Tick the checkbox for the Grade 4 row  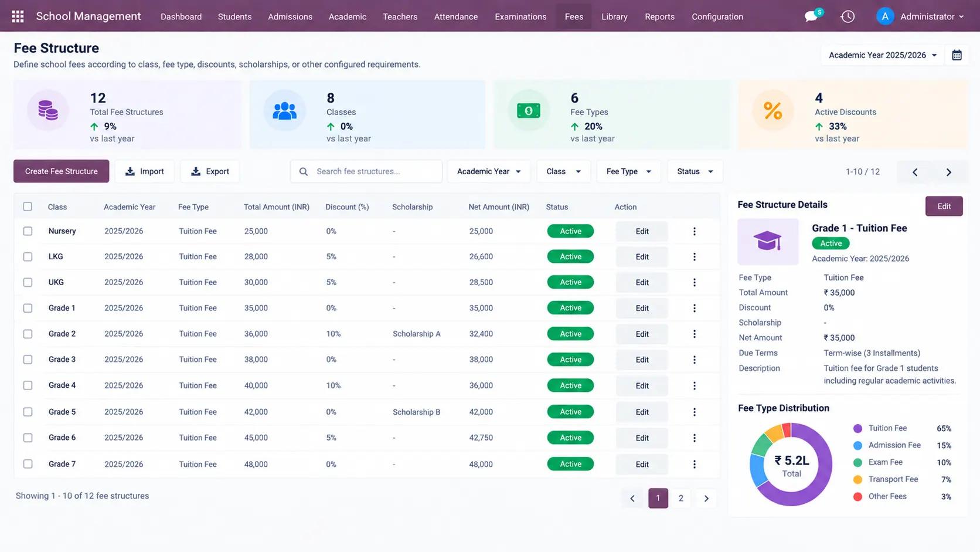(28, 385)
